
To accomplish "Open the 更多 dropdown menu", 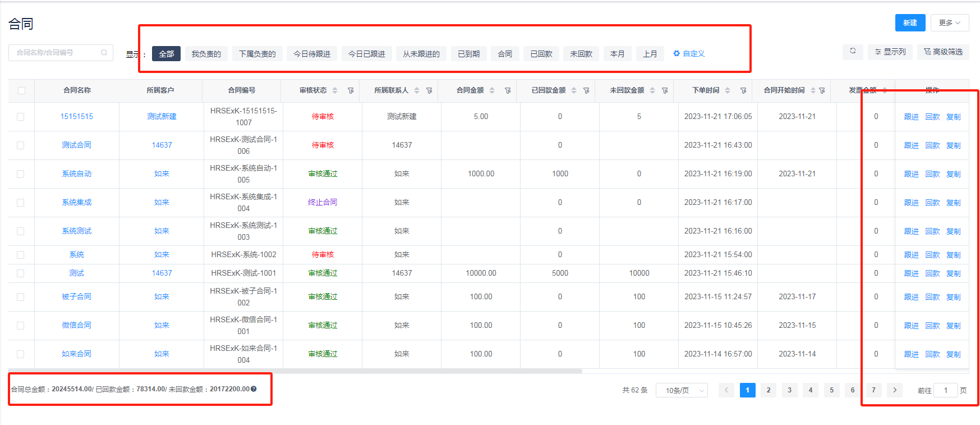I will click(950, 23).
